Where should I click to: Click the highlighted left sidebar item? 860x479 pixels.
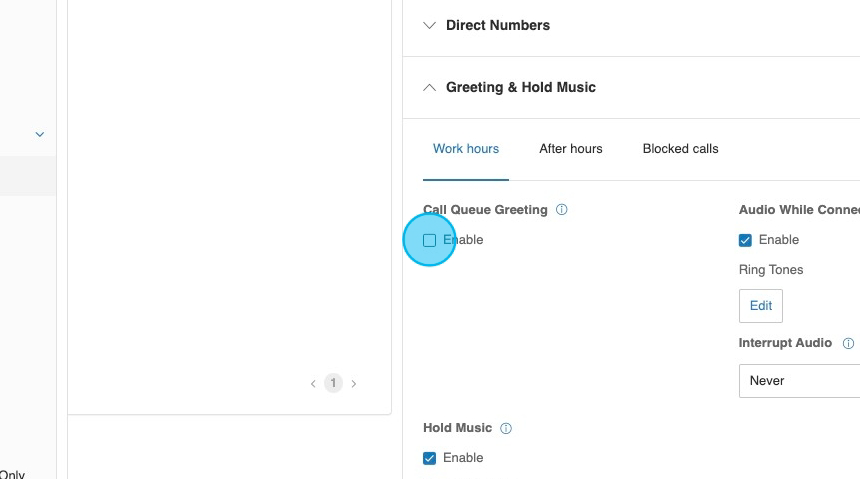coord(28,176)
